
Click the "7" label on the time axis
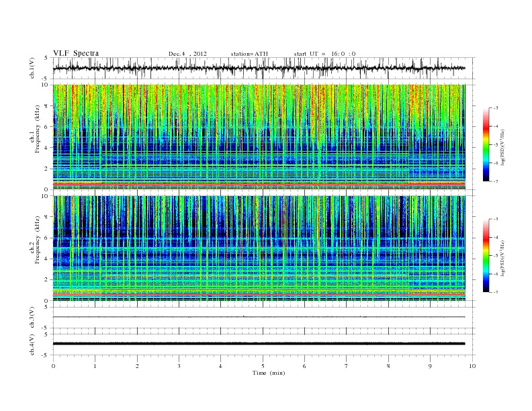point(347,366)
